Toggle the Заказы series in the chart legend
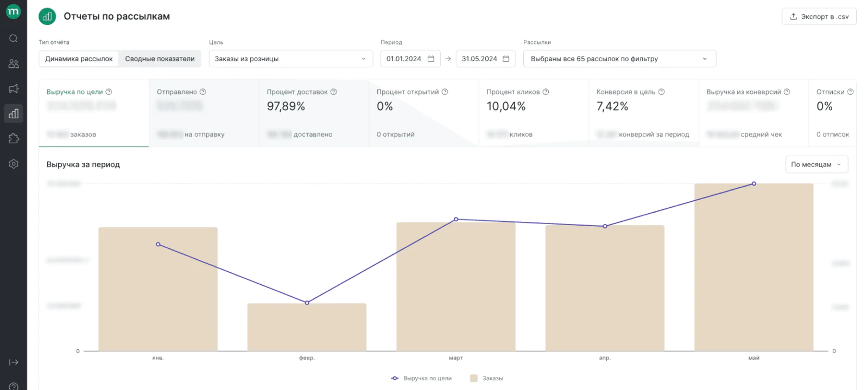Viewport: 868px width, 390px height. (x=486, y=378)
